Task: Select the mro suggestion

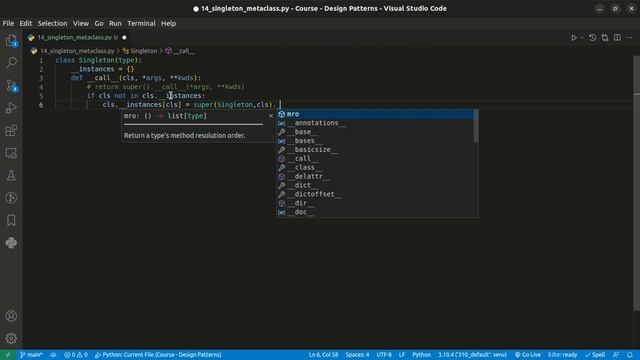Action: click(376, 114)
